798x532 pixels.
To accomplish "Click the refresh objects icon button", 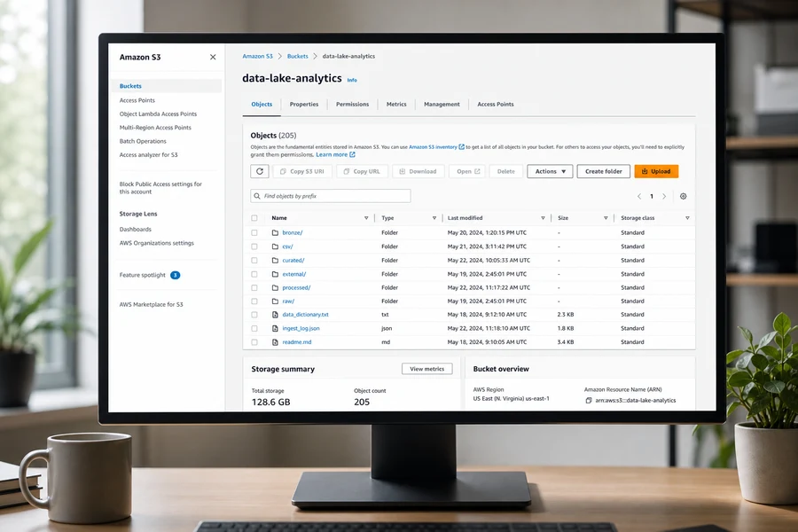I will pyautogui.click(x=260, y=171).
